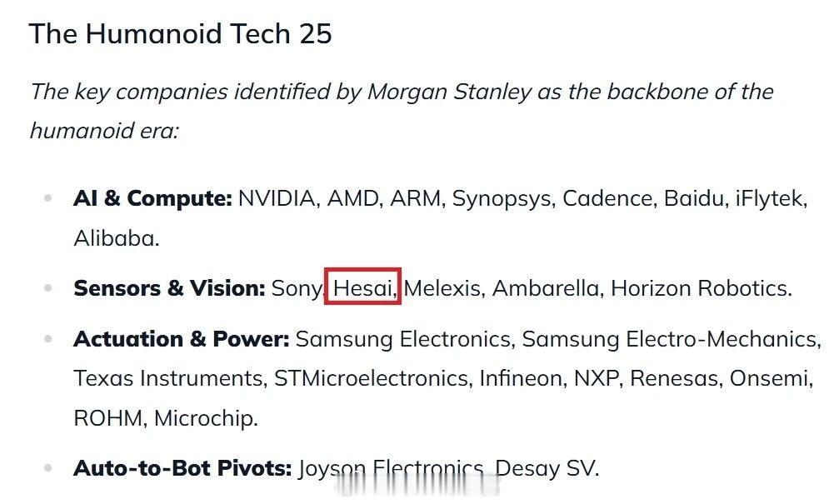This screenshot has width=839, height=504.
Task: Click the "Actuation & Power:" bold label
Action: click(181, 339)
